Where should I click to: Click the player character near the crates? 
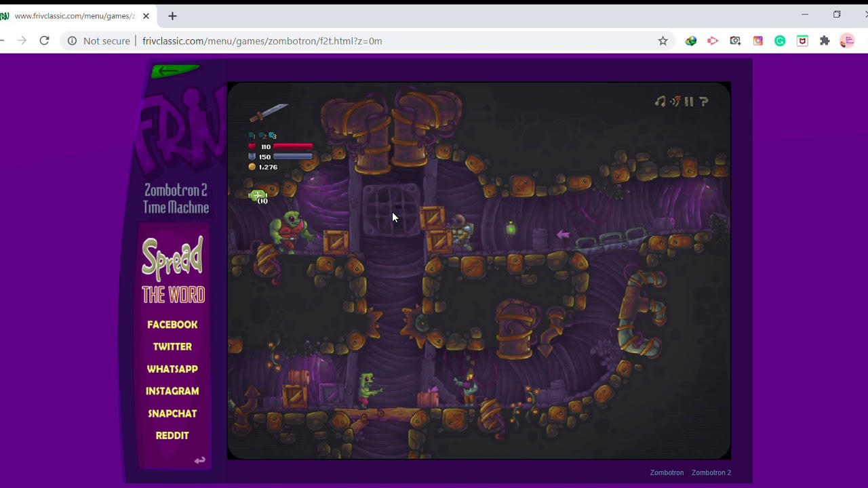tap(462, 232)
